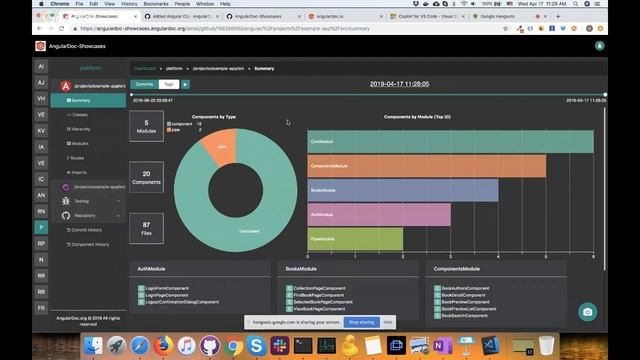
Task: Click BookAuthorsComponent in ComponentsModule card
Action: pyautogui.click(x=465, y=288)
